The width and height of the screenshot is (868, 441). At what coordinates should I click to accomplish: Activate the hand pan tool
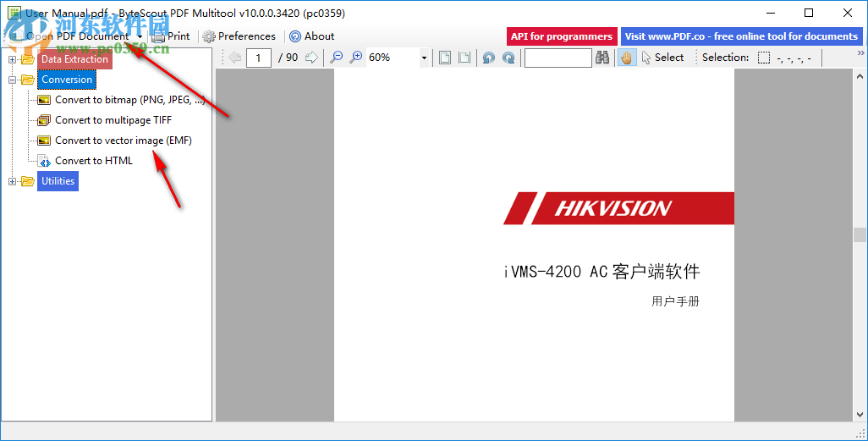click(627, 57)
